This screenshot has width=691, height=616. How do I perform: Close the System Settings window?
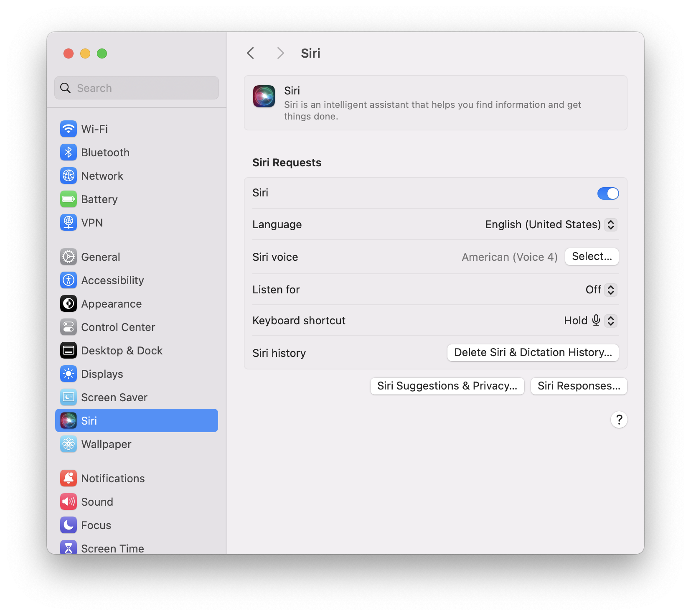click(x=69, y=53)
